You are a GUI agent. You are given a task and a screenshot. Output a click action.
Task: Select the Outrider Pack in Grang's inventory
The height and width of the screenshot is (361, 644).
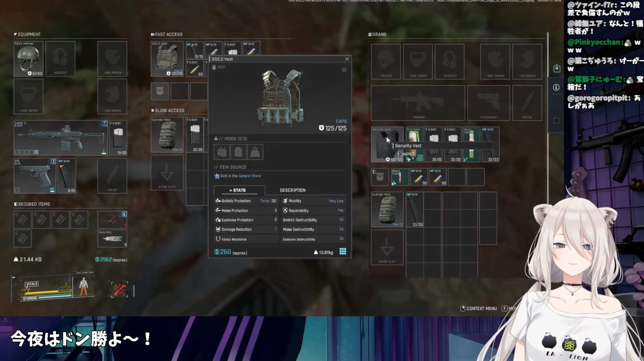387,210
